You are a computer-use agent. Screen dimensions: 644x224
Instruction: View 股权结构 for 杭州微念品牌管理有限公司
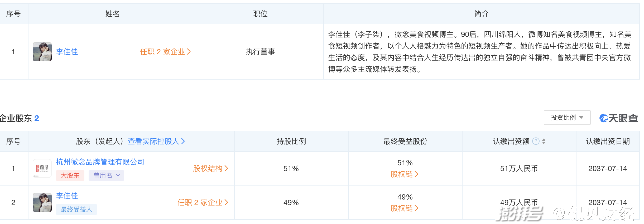[x=210, y=168]
